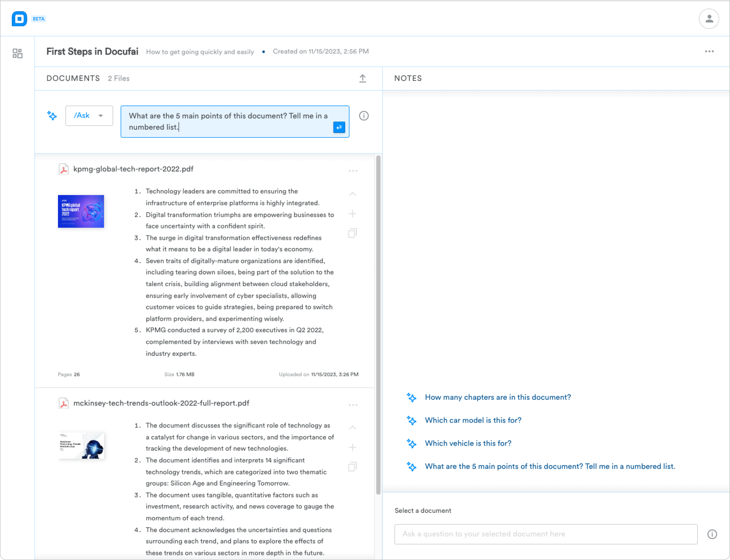The width and height of the screenshot is (730, 560).
Task: Click the 'Pages 26' metadata
Action: click(69, 374)
